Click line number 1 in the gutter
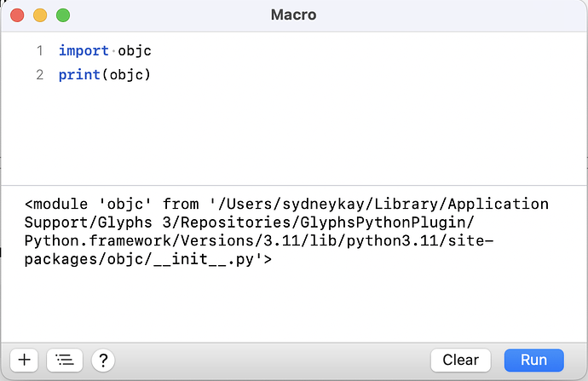Screen dimensions: 588x381 (x=39, y=51)
